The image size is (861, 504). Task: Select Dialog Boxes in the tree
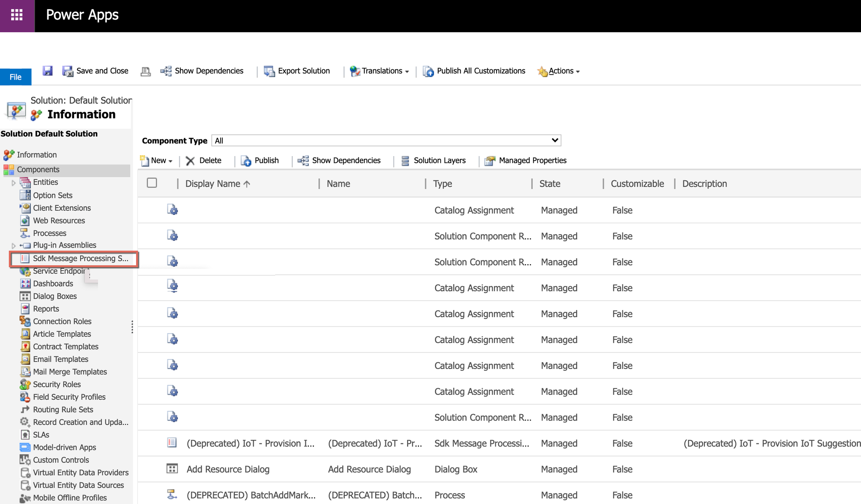[55, 296]
